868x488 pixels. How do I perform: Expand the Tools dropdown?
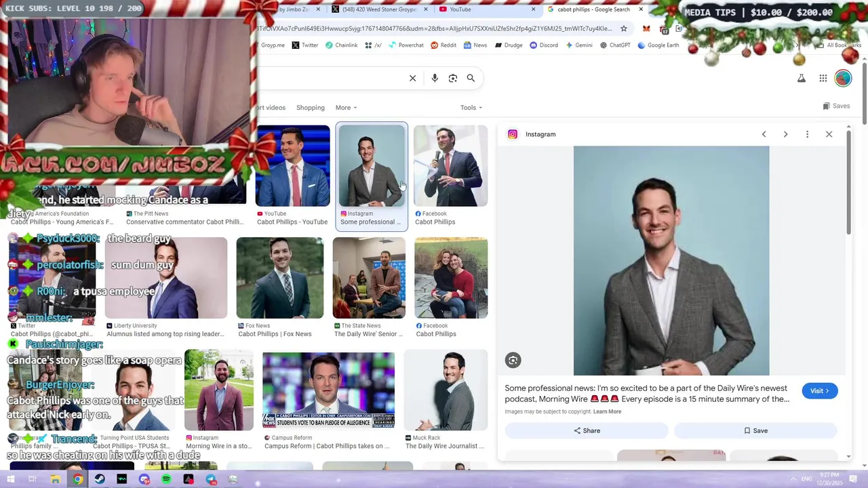[471, 108]
